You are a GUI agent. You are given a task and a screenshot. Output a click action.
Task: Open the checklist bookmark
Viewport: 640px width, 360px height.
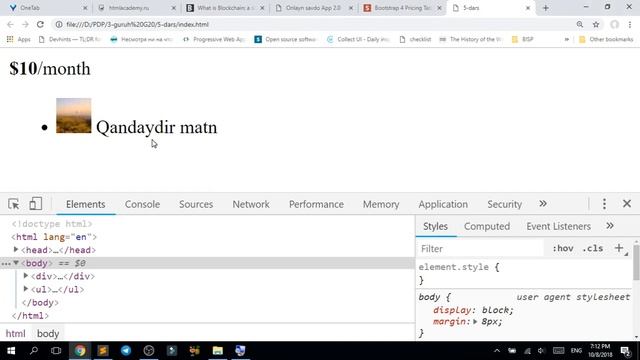point(416,39)
